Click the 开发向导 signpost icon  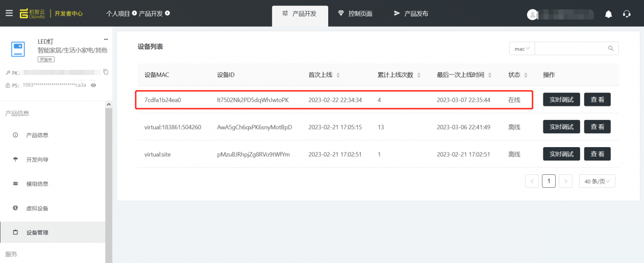click(x=15, y=159)
